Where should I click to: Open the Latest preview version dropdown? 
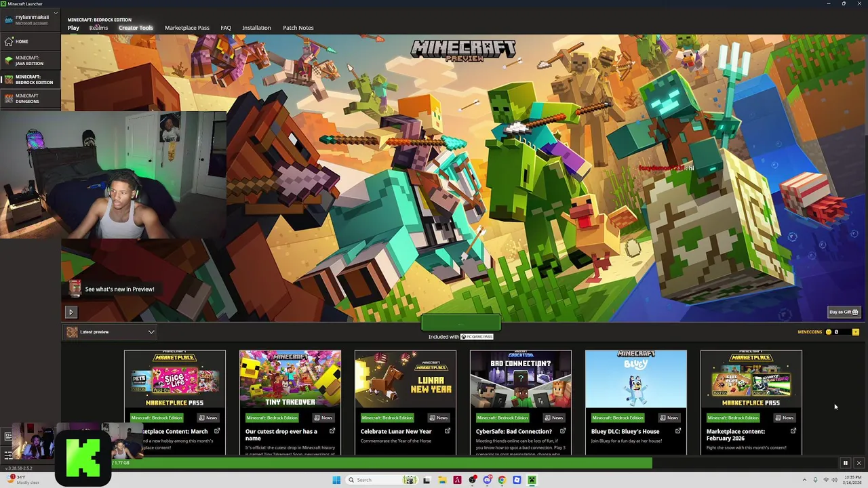coord(111,332)
